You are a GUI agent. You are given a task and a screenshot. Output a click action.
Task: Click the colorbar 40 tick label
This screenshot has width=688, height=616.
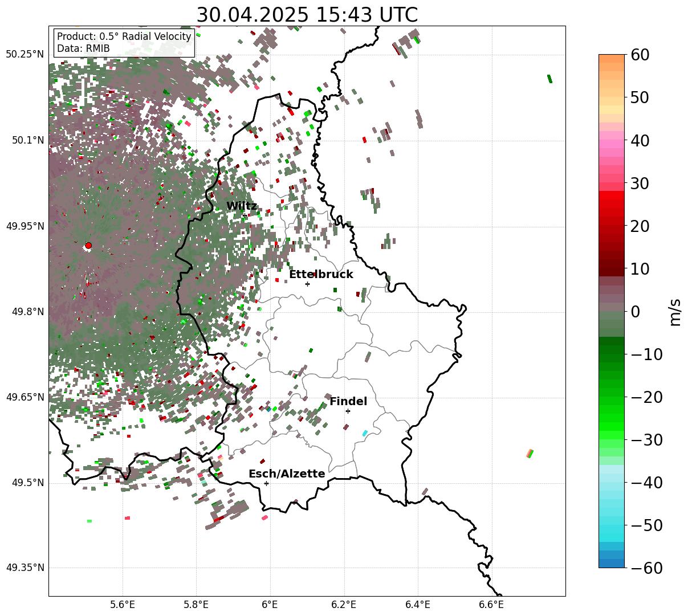tap(639, 140)
